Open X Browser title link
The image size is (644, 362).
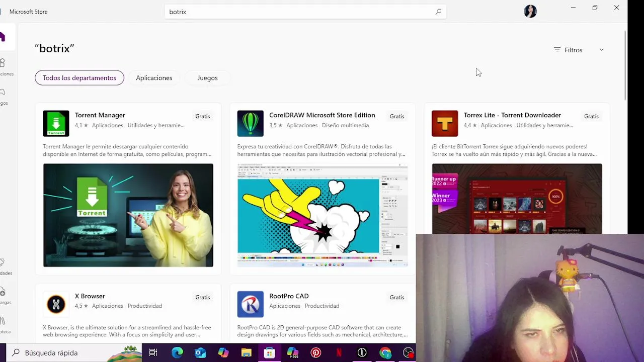click(90, 296)
